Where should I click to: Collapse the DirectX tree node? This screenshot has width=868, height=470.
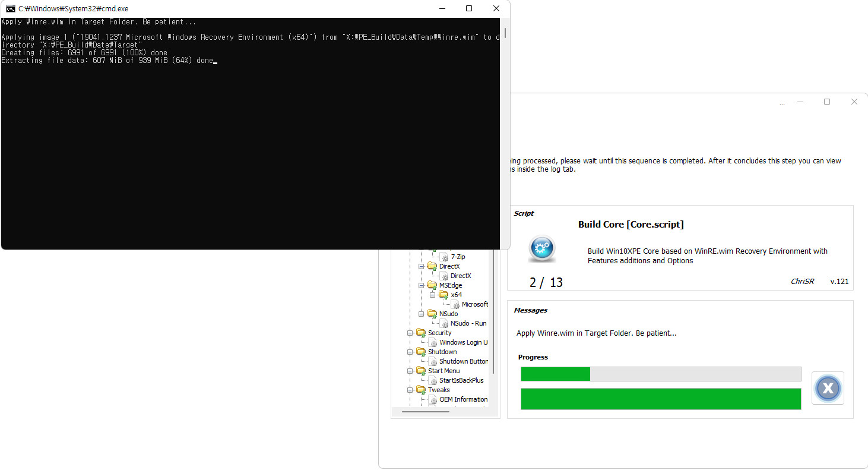421,266
